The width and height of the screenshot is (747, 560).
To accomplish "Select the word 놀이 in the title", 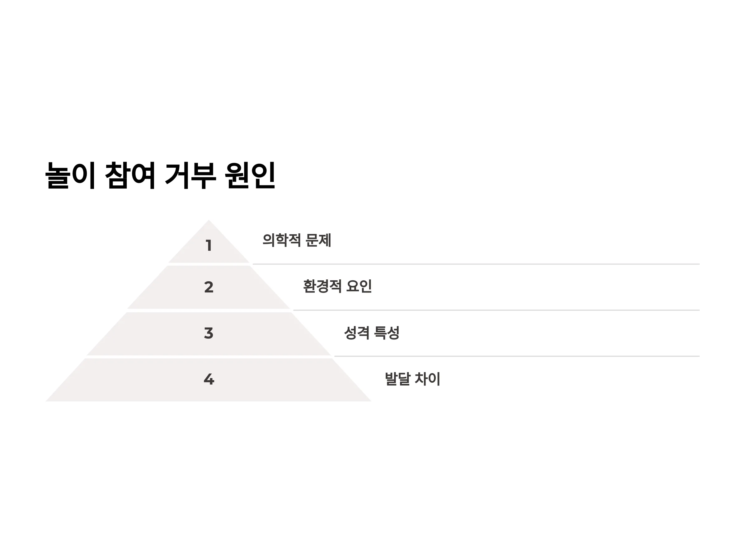I will (x=71, y=175).
